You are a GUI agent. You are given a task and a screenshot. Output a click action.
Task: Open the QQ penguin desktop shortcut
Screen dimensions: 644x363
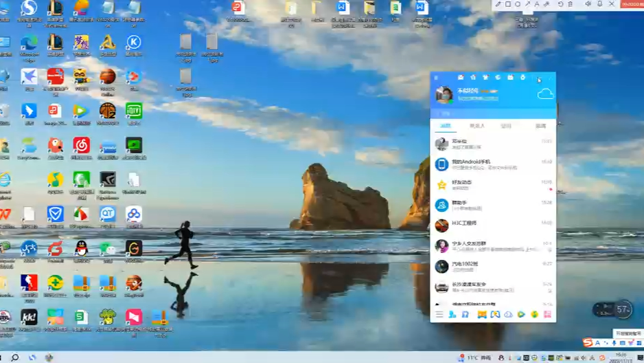click(81, 249)
